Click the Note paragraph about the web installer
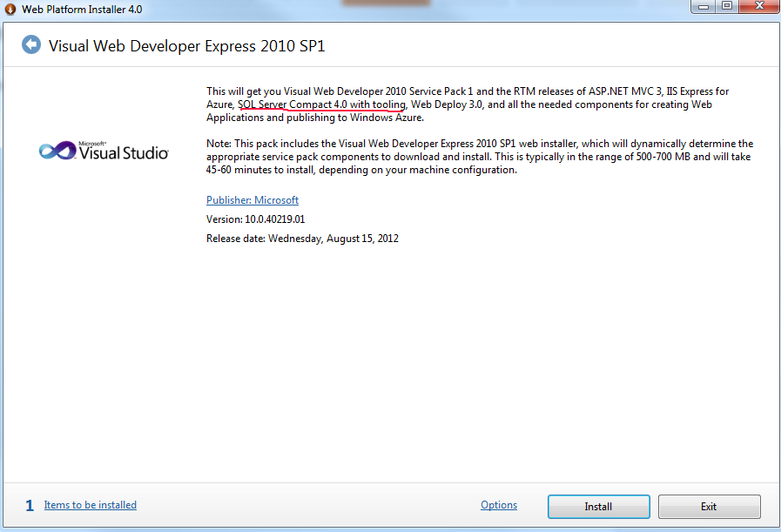781x532 pixels. (x=480, y=157)
